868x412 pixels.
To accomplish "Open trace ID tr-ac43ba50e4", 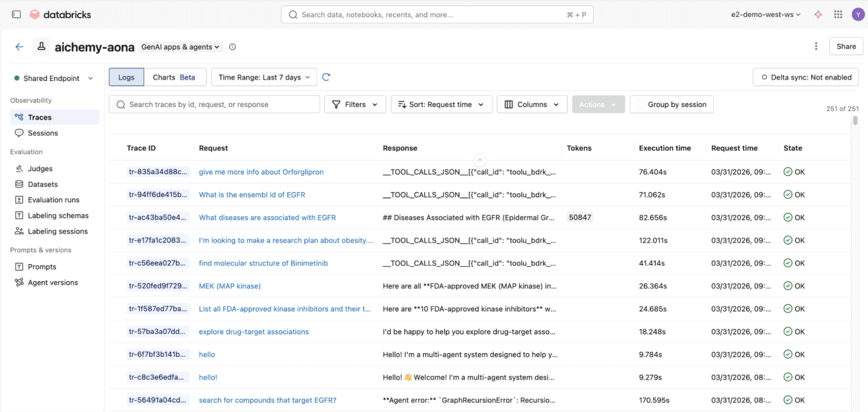I will (x=157, y=217).
